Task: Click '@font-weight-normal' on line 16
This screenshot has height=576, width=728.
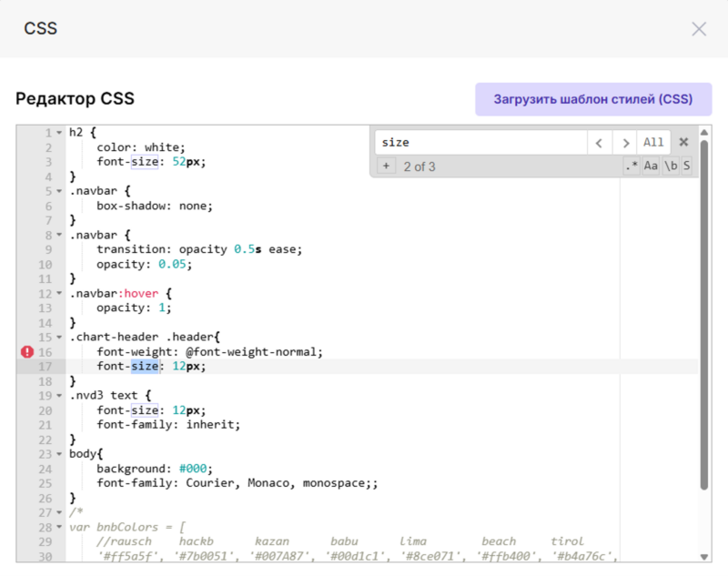Action: [x=251, y=352]
